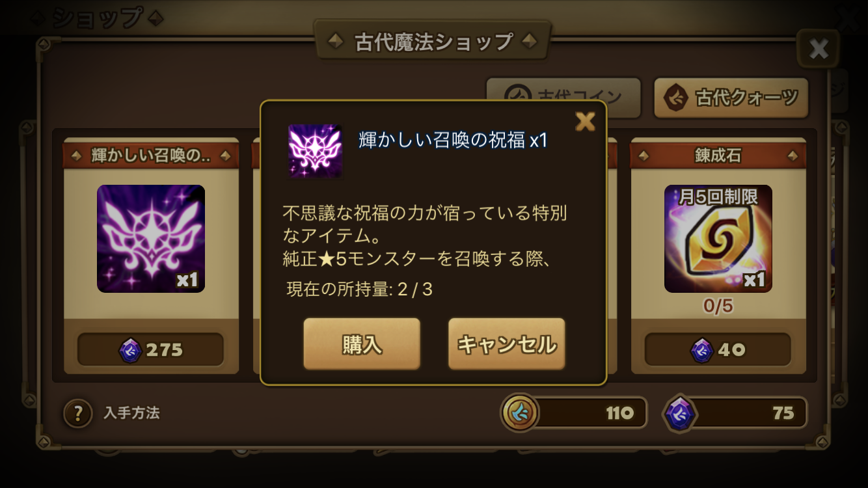The width and height of the screenshot is (868, 488).
Task: Close the 古代魔法ショップ window
Action: click(819, 49)
